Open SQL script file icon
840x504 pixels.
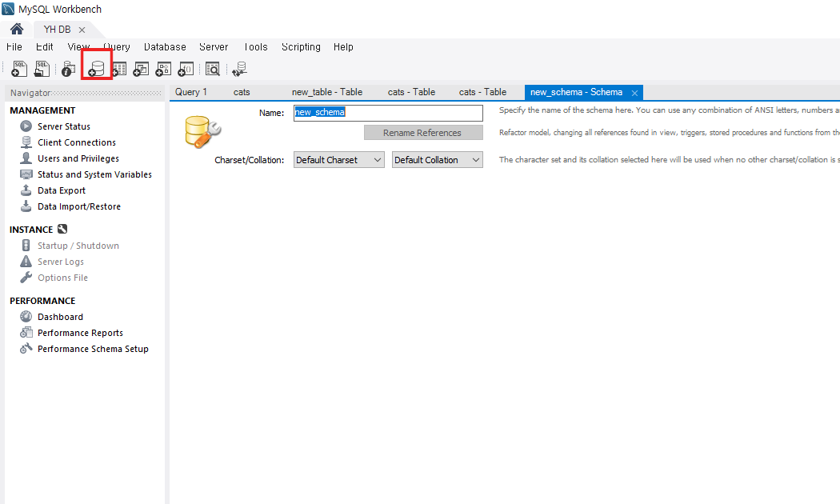tap(42, 69)
